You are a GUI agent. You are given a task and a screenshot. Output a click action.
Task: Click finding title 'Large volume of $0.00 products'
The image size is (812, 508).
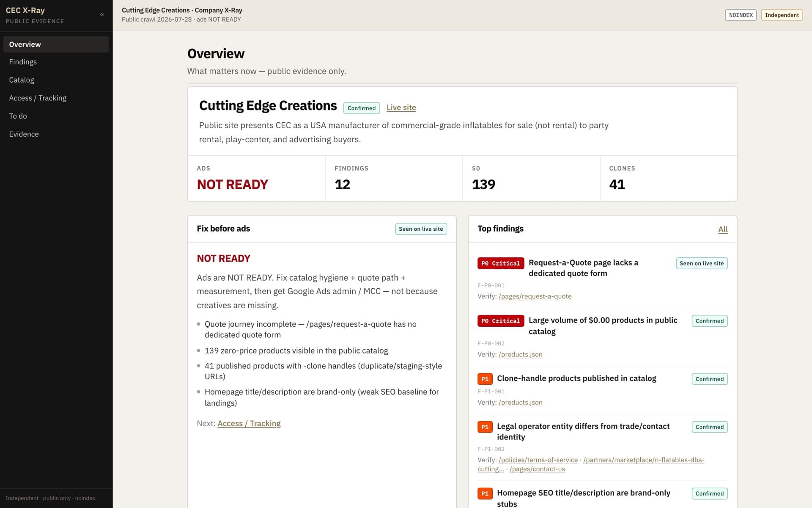click(x=603, y=326)
